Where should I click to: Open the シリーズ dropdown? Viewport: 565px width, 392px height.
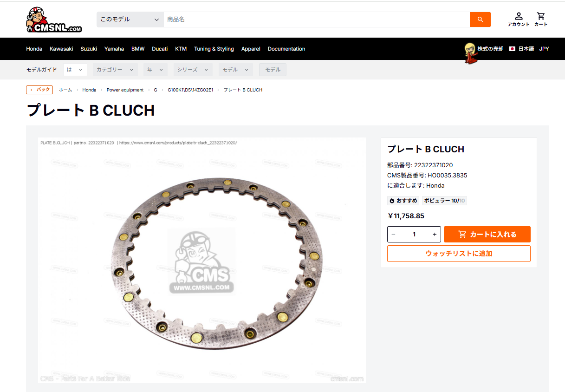(193, 70)
